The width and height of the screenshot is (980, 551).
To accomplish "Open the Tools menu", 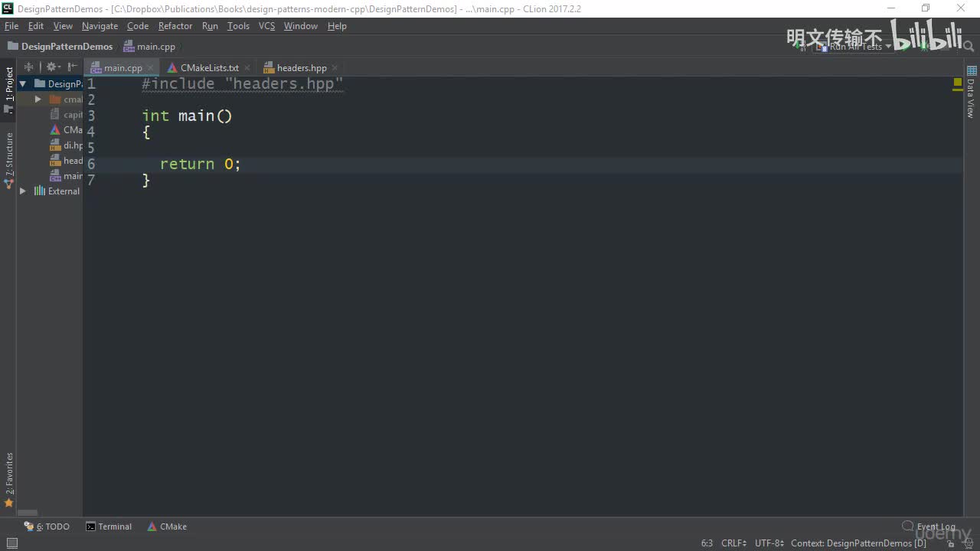I will 238,26.
